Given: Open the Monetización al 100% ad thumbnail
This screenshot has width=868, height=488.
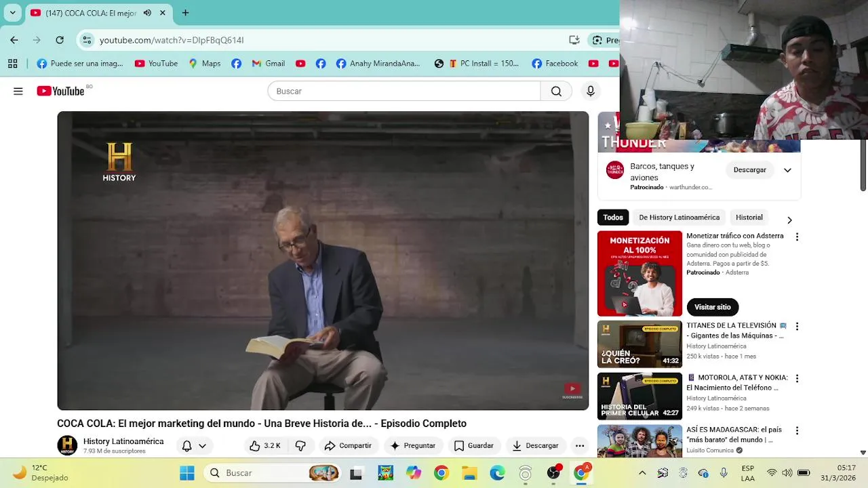Looking at the screenshot, I should [x=639, y=273].
